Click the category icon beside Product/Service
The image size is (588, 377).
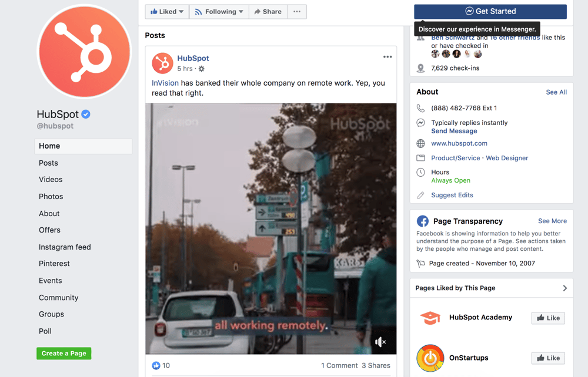pos(421,158)
